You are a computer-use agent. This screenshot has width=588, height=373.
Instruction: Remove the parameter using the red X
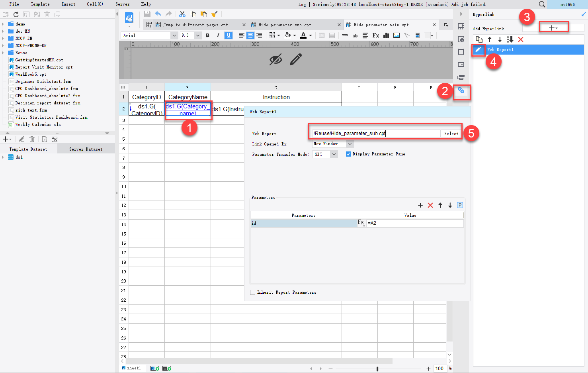[430, 205]
